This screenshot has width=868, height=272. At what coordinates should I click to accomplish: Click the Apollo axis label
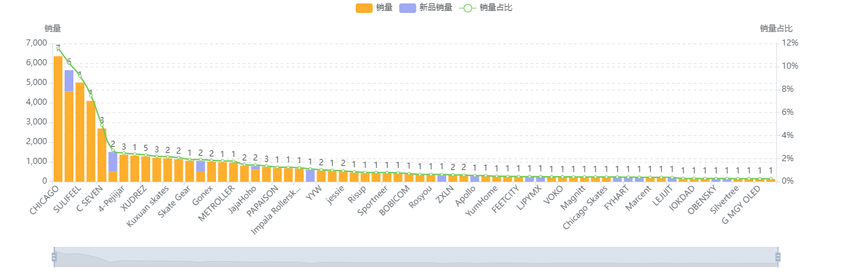pos(466,194)
